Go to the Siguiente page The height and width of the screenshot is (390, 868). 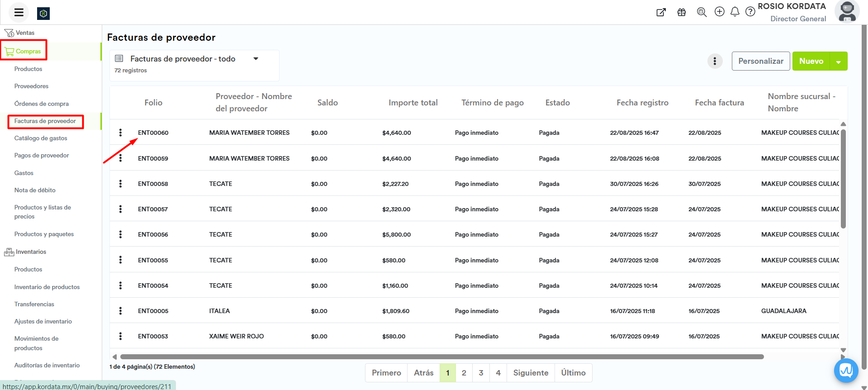click(531, 373)
